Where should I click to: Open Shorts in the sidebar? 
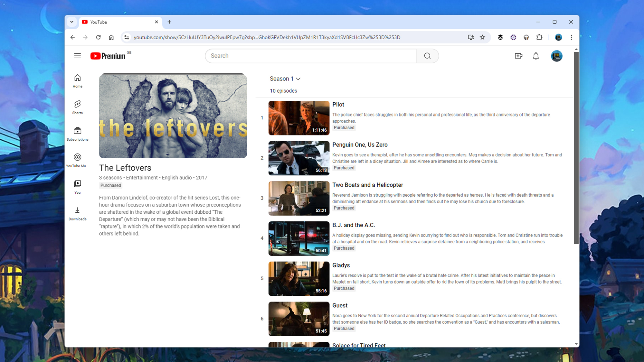tap(77, 107)
